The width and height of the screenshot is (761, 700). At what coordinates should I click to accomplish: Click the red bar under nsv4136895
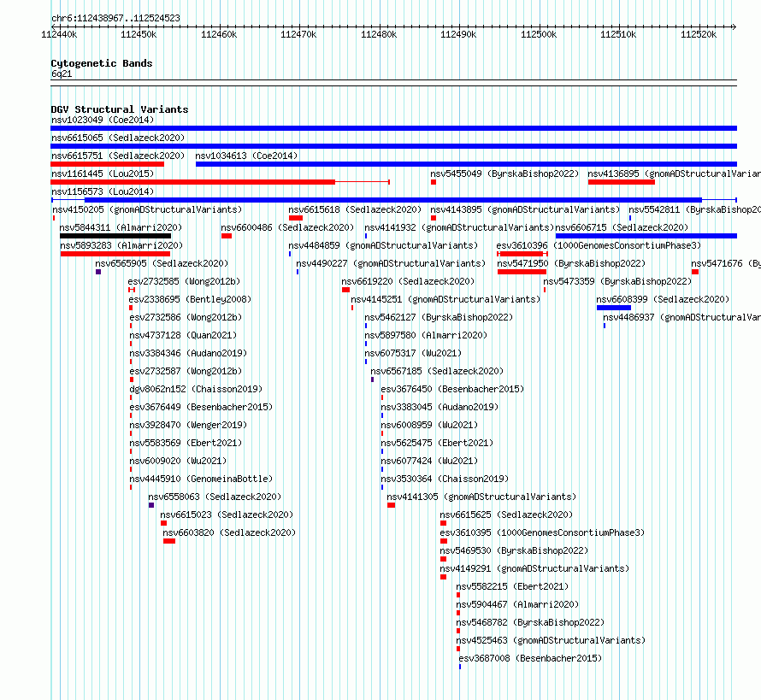[x=622, y=182]
